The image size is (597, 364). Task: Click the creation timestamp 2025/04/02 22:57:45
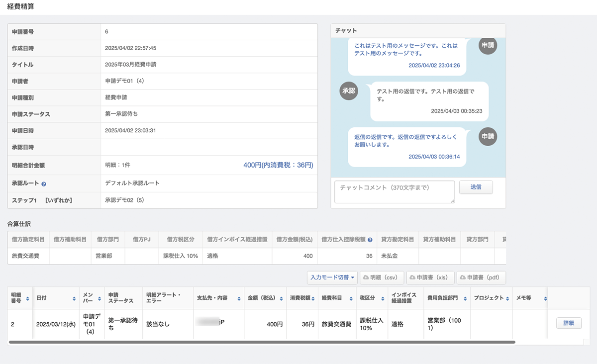click(131, 48)
